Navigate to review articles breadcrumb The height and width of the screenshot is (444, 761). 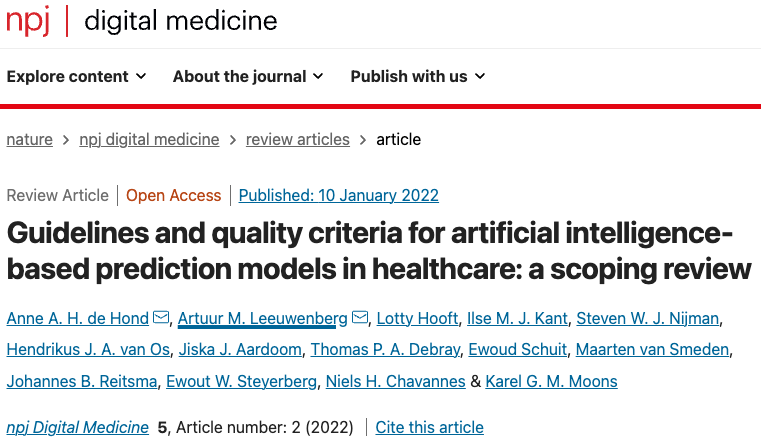(298, 140)
